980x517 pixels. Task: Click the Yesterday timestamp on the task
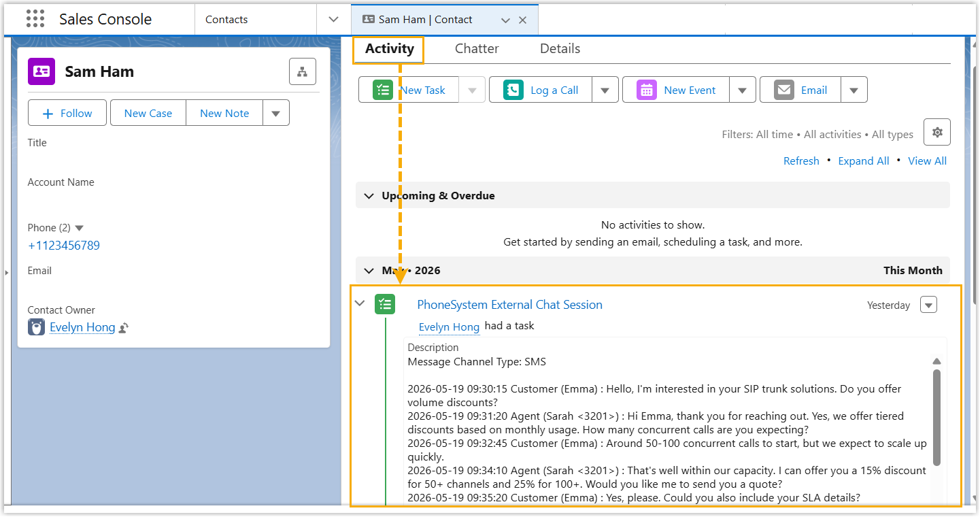click(x=888, y=305)
